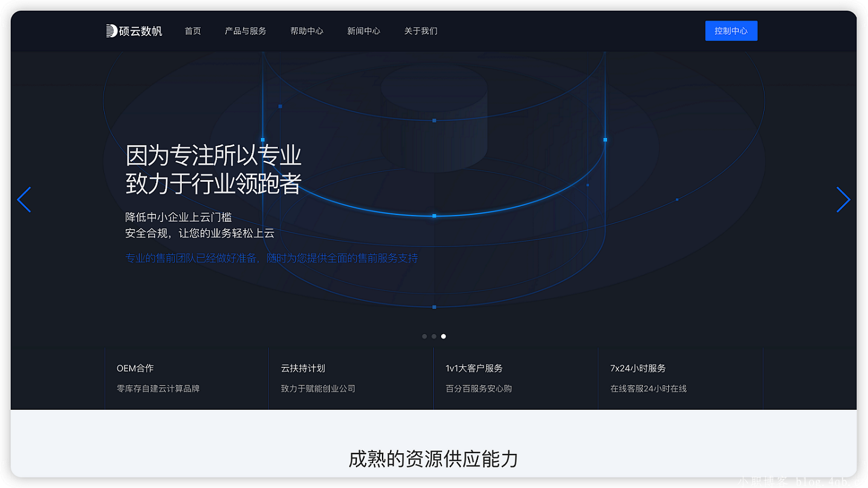The width and height of the screenshot is (868, 488).
Task: Open the 云扶持计划 feature card
Action: point(351,378)
